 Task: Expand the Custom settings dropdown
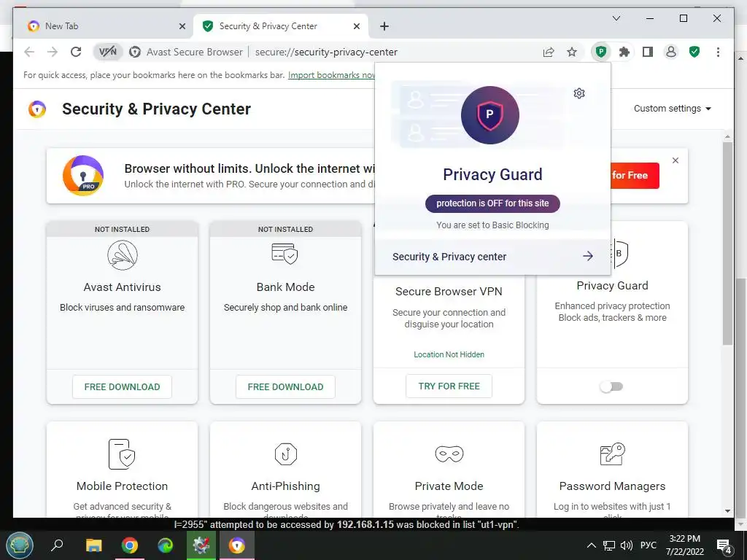tap(672, 109)
